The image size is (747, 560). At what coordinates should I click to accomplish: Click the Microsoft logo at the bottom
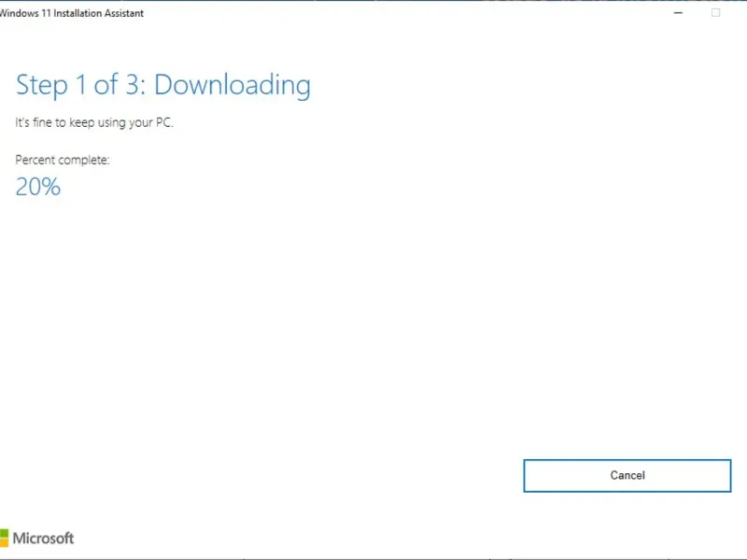click(37, 539)
